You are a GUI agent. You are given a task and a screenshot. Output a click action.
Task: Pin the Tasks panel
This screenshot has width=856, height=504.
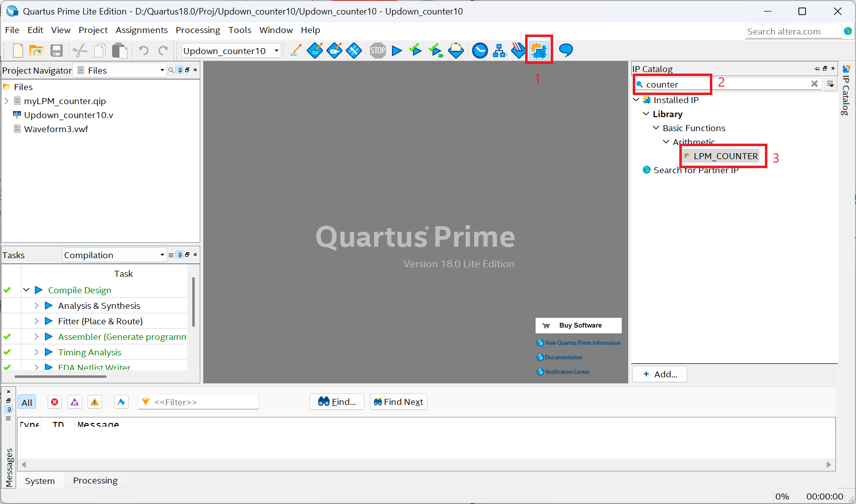point(180,255)
